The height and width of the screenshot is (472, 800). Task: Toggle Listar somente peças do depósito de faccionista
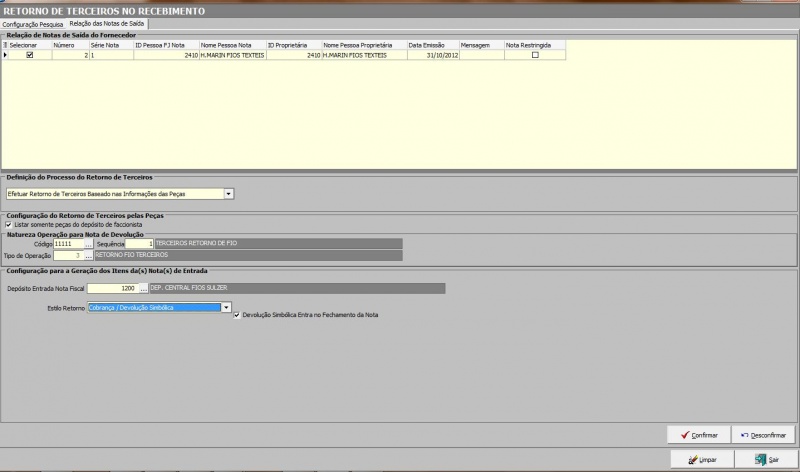click(x=9, y=225)
